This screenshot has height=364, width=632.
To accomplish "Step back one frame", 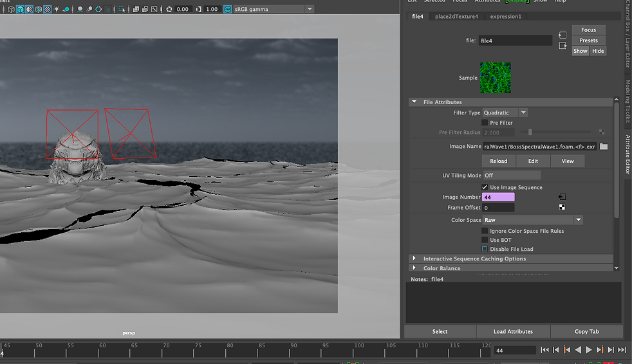I will point(556,350).
